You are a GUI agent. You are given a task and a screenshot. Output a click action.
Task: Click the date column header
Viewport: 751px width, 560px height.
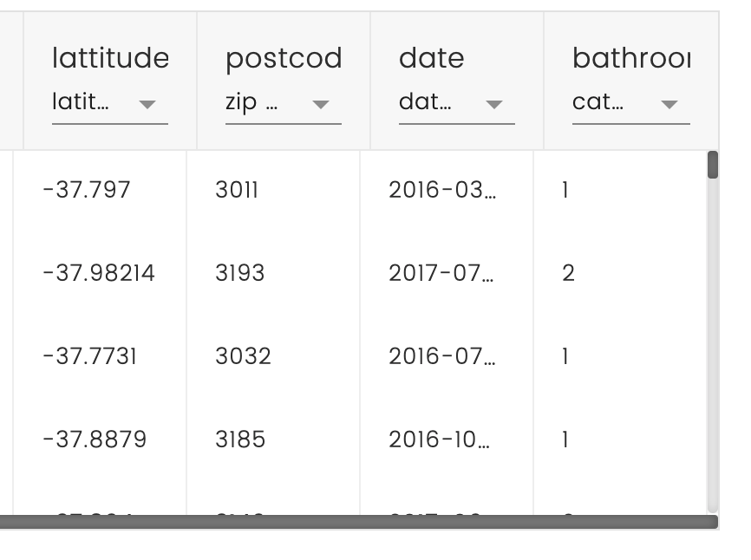click(x=431, y=58)
